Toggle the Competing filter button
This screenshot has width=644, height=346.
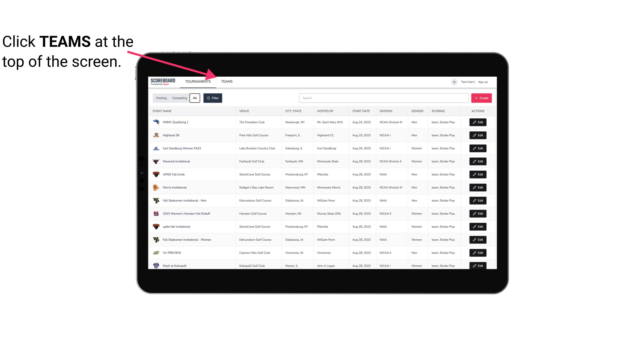pos(179,98)
